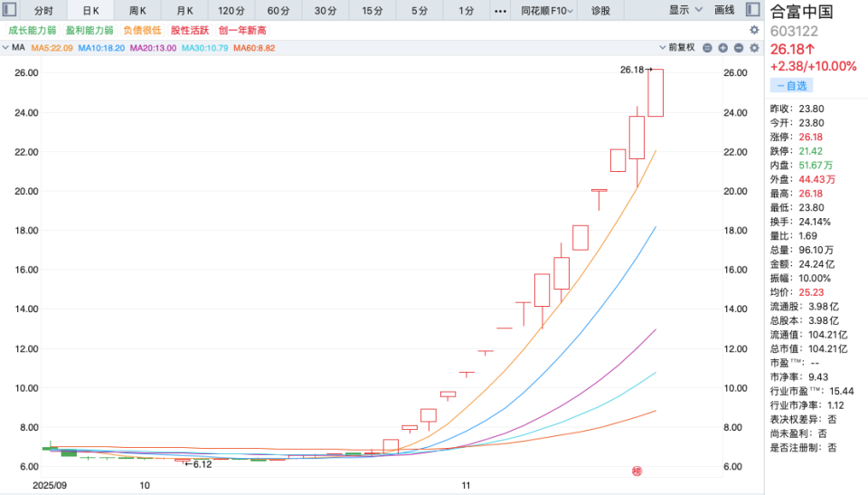Switch to 分时 intraday tab
This screenshot has width=868, height=495.
(43, 11)
